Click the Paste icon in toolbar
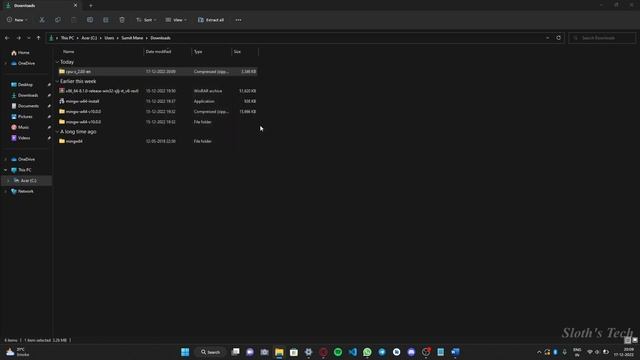Screen dimensions: 640x360 73,20
